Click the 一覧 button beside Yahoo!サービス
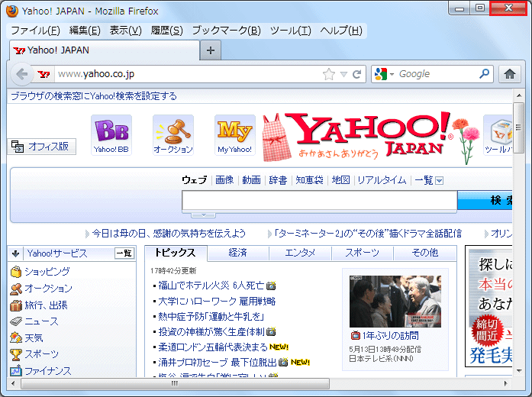532x397 pixels. point(124,253)
